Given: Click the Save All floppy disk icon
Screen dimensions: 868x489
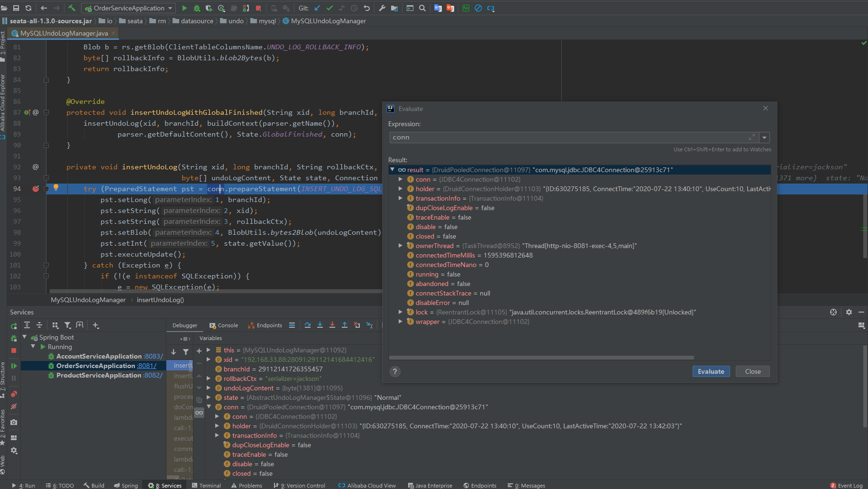Looking at the screenshot, I should coord(16,8).
